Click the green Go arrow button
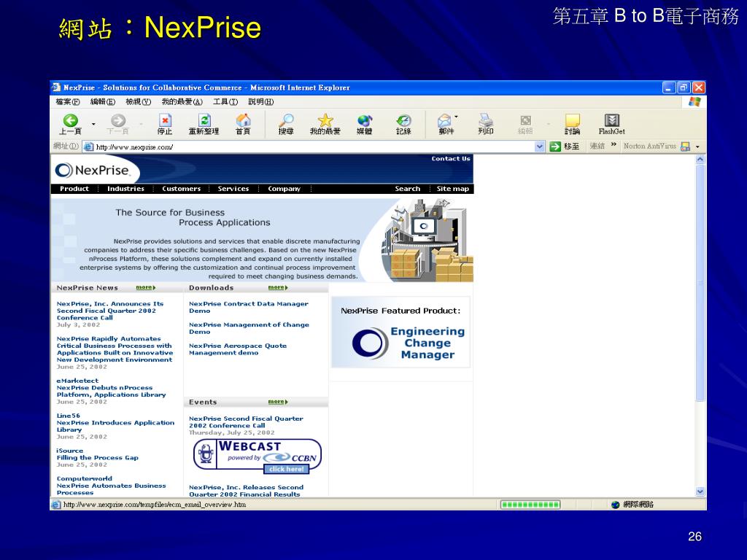Image resolution: width=747 pixels, height=560 pixels. pos(555,147)
